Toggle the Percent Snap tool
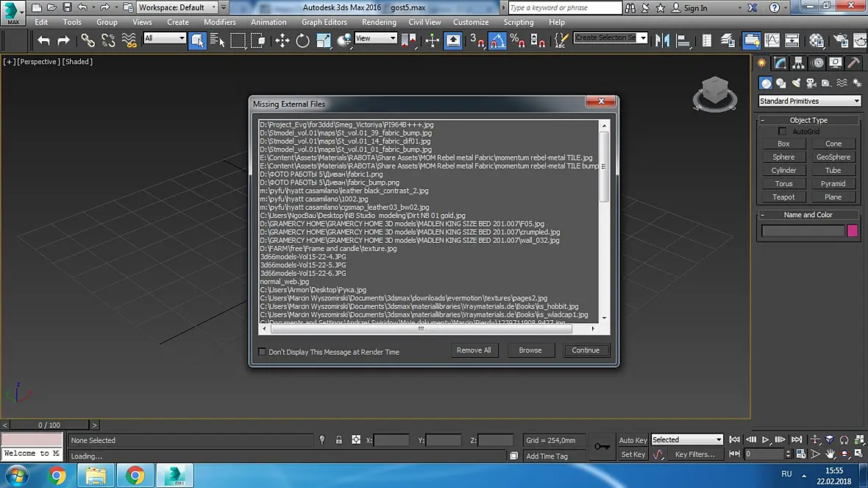Viewport: 868px width, 488px height. [x=518, y=40]
